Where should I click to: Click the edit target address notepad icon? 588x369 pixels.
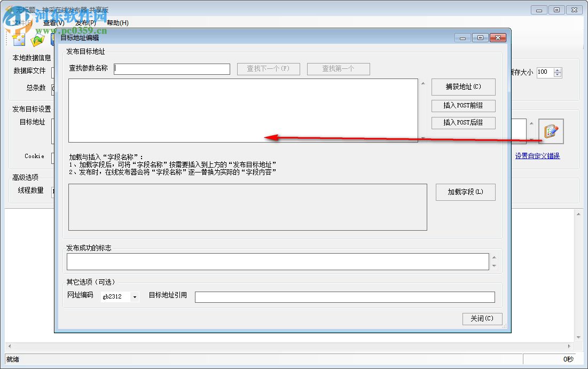click(x=551, y=131)
